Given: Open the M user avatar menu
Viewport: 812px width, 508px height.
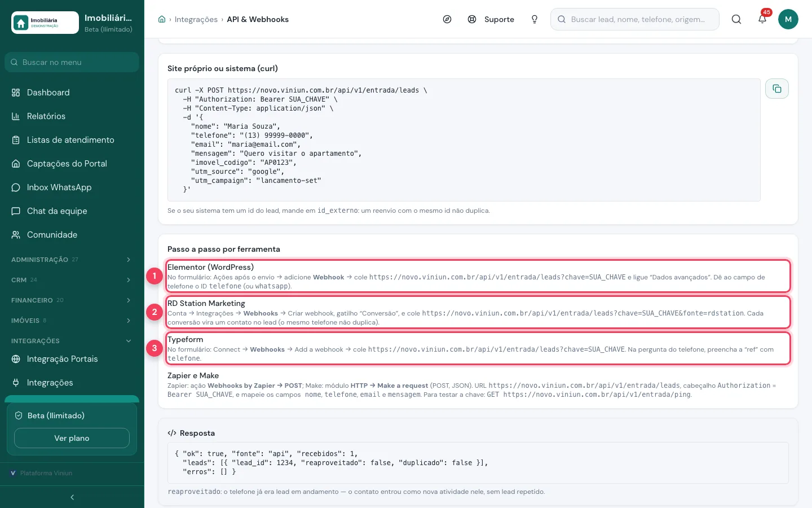Looking at the screenshot, I should 788,19.
